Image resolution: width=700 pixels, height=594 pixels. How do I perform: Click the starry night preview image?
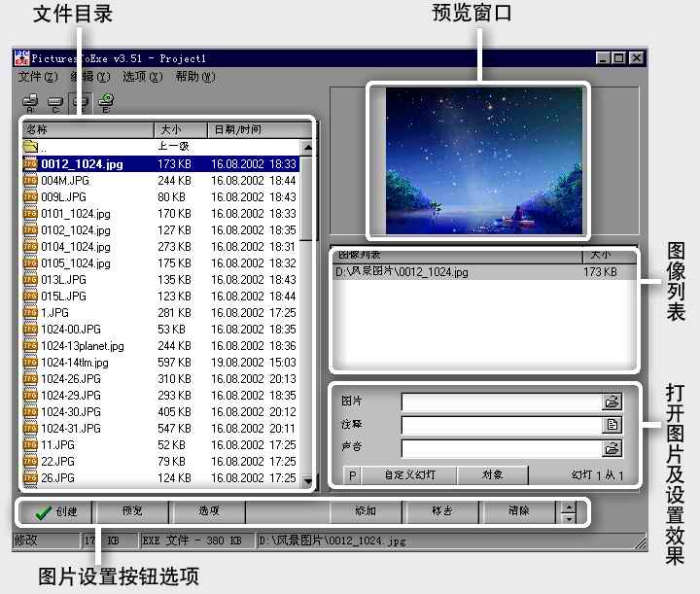click(x=484, y=160)
